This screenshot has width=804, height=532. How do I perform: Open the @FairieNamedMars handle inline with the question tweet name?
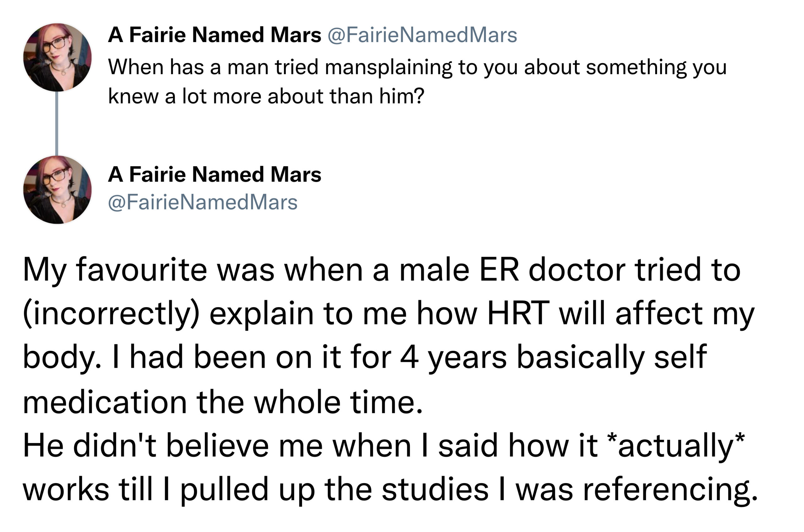tap(422, 35)
